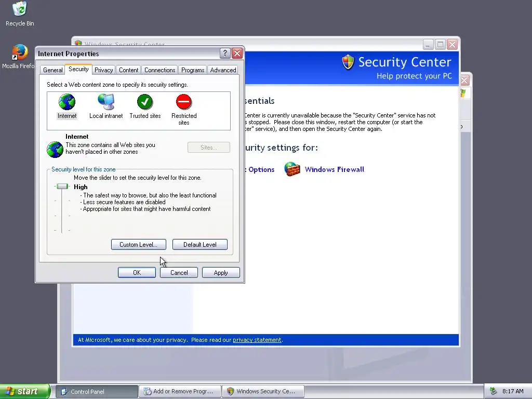The width and height of the screenshot is (532, 399).
Task: Click the Custom Level... button
Action: tap(138, 245)
